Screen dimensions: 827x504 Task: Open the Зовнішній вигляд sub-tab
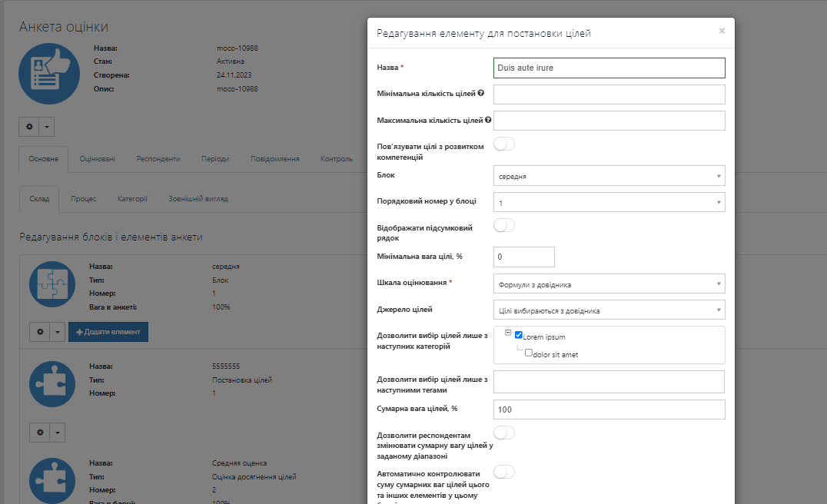pos(198,199)
